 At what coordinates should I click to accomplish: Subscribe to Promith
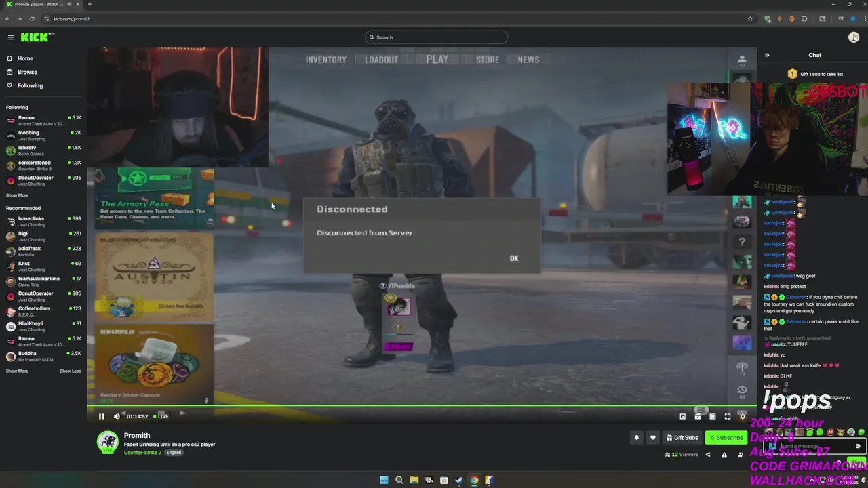[725, 438]
